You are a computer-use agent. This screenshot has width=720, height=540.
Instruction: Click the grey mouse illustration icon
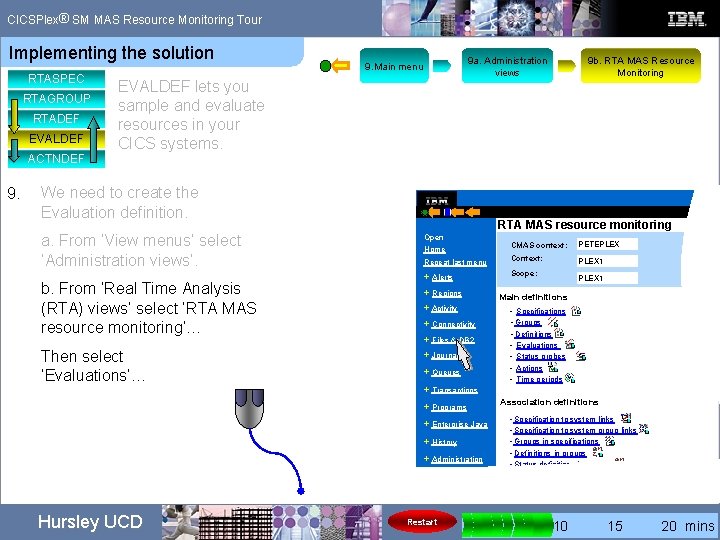(x=249, y=409)
